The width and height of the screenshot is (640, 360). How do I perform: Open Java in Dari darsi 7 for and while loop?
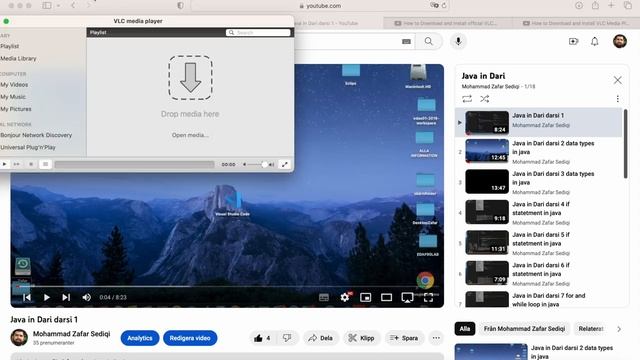tap(538, 300)
